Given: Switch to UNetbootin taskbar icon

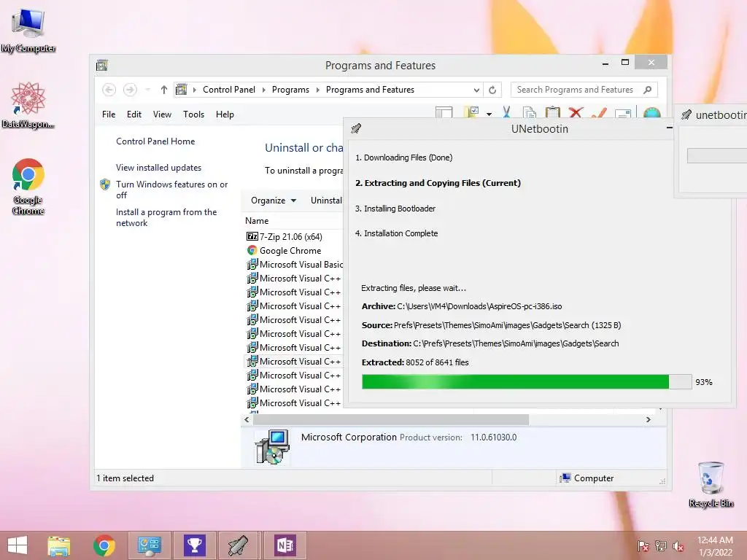Looking at the screenshot, I should click(239, 545).
